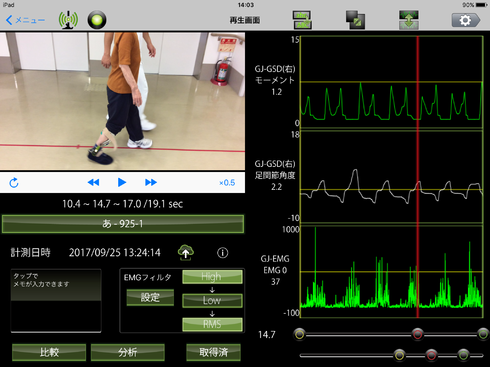Tap the wireless sensor antenna icon
The image size is (490, 367).
pos(68,20)
